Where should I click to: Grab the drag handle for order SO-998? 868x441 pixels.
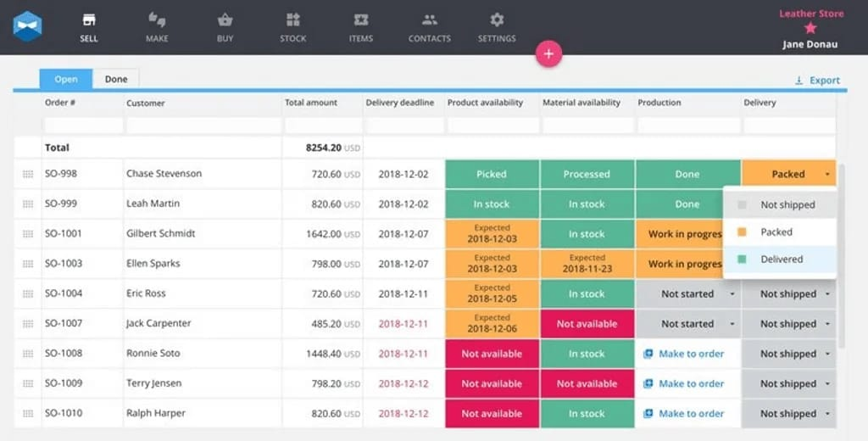pyautogui.click(x=28, y=174)
